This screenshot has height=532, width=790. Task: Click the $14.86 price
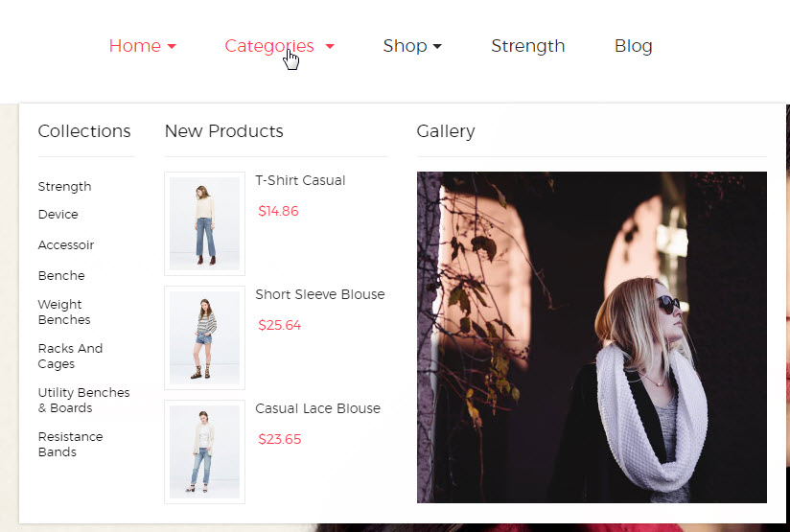278,211
